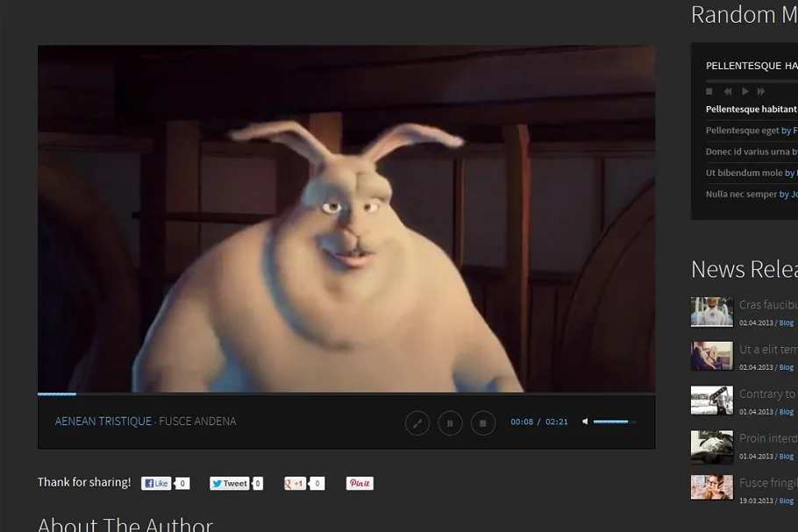
Task: Adjust the video volume slider
Action: 614,422
